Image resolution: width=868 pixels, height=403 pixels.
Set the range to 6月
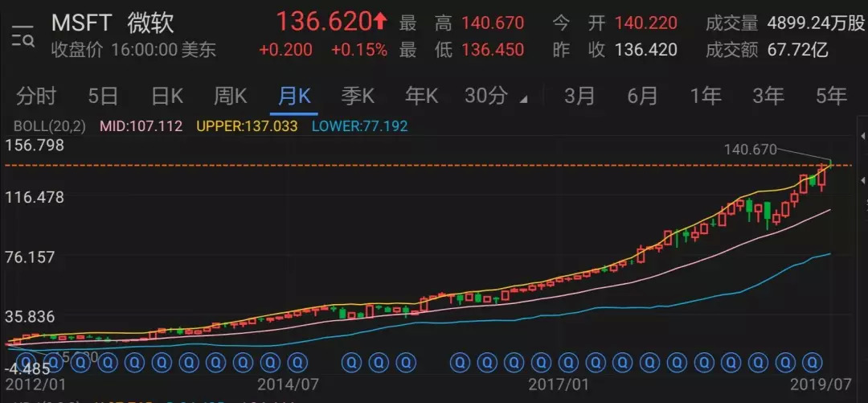643,97
